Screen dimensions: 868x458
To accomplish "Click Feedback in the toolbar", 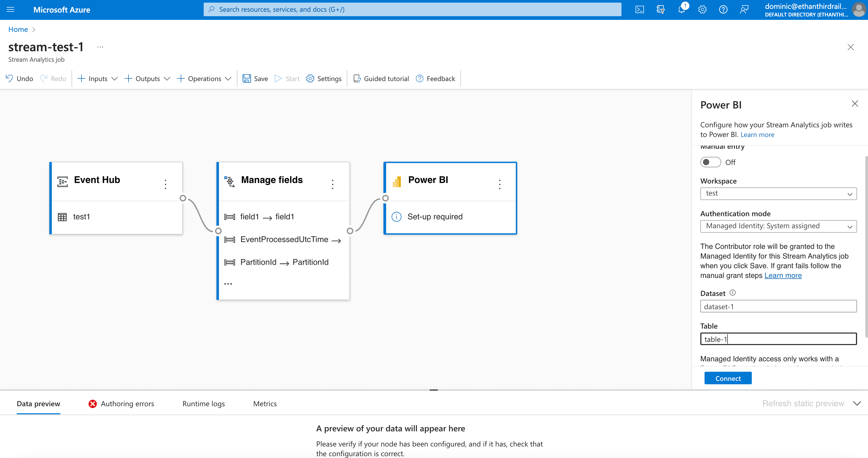I will 435,79.
